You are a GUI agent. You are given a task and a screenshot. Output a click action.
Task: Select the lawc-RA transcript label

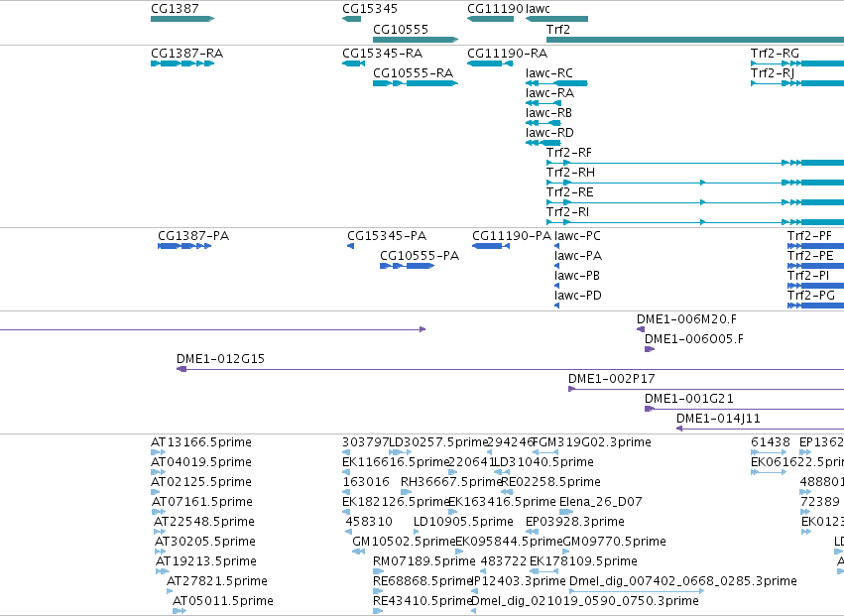coord(549,93)
